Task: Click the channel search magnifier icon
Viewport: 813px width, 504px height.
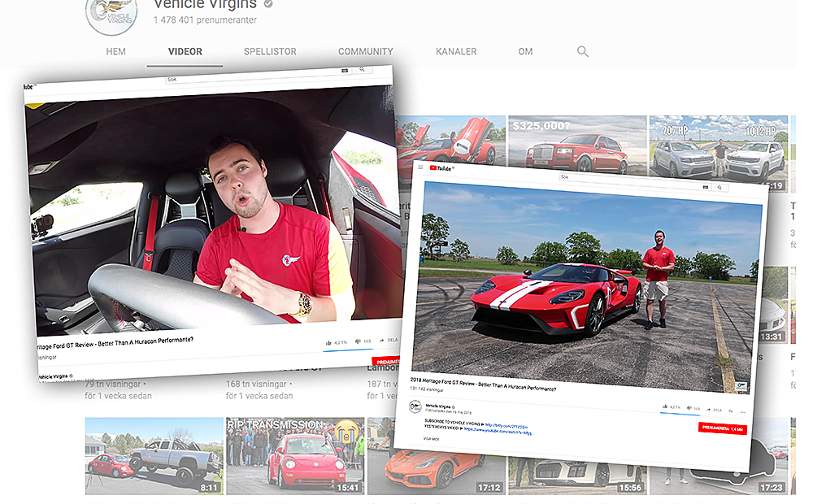Action: 582,51
